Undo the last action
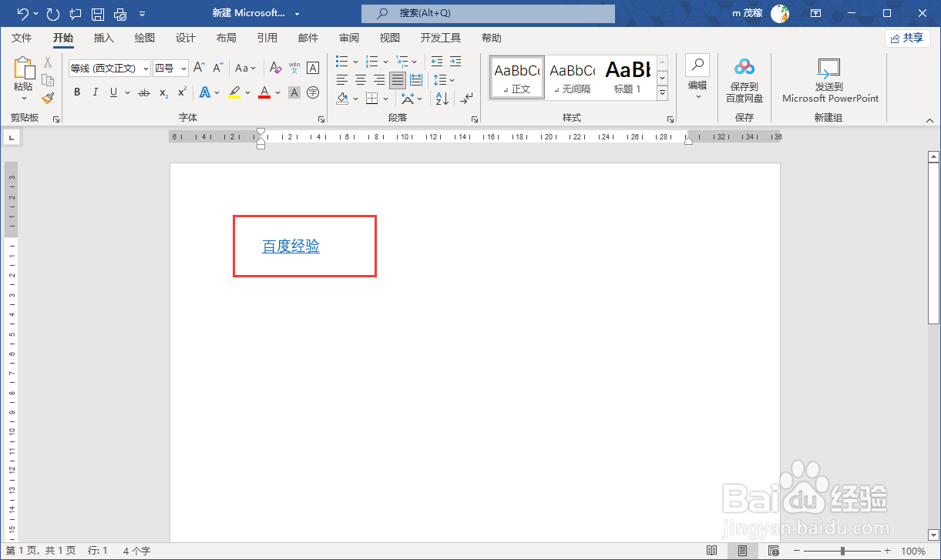 [x=23, y=14]
